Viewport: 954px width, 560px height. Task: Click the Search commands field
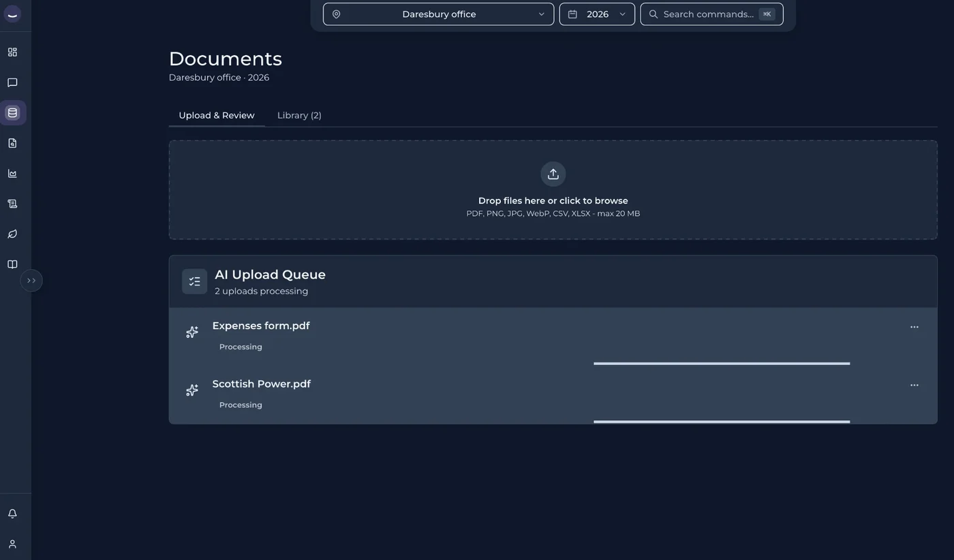(x=711, y=14)
